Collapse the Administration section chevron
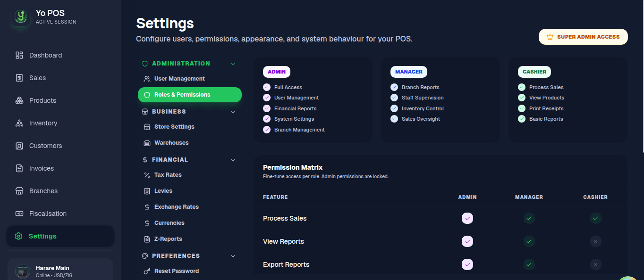The image size is (644, 280). [x=233, y=64]
